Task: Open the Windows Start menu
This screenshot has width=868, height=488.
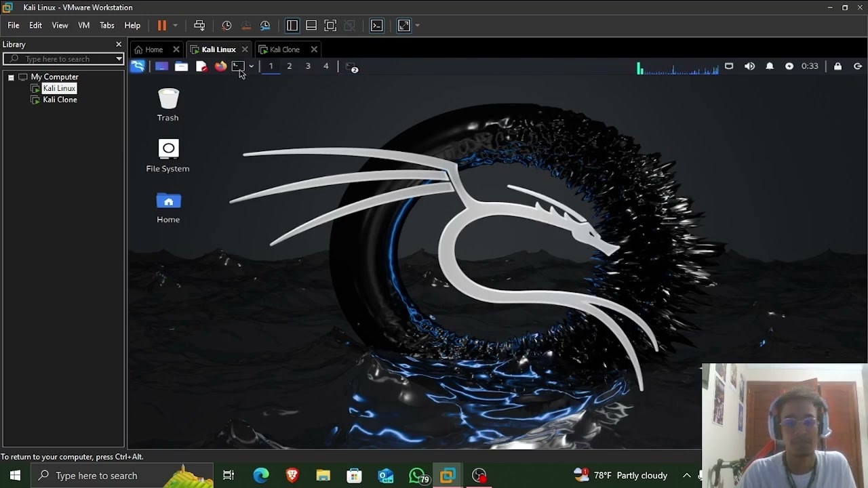Action: [x=15, y=475]
